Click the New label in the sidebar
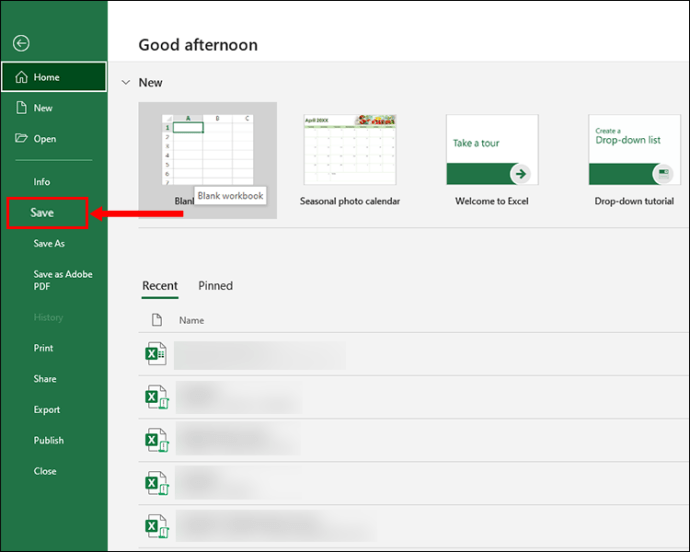The image size is (690, 552). click(x=43, y=108)
